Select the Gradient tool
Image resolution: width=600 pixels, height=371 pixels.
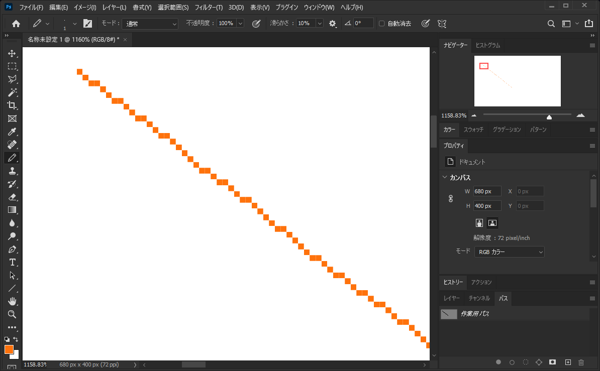pos(12,210)
